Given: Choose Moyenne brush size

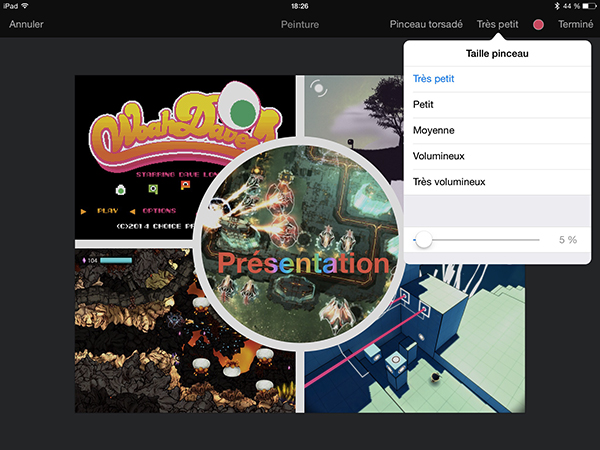Looking at the screenshot, I should pyautogui.click(x=497, y=130).
